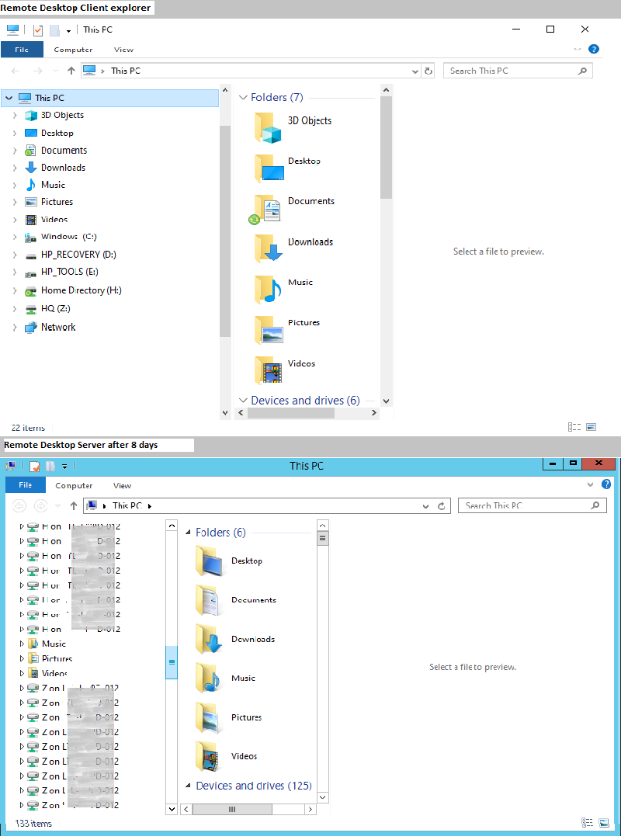Click Help icon in server explorer ribbon
621x840 pixels.
tap(606, 484)
